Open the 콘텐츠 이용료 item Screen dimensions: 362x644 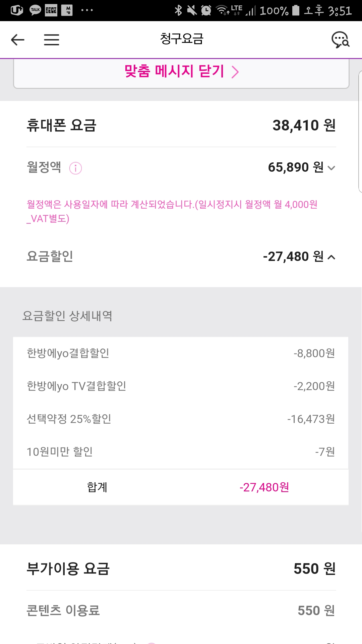(x=181, y=610)
